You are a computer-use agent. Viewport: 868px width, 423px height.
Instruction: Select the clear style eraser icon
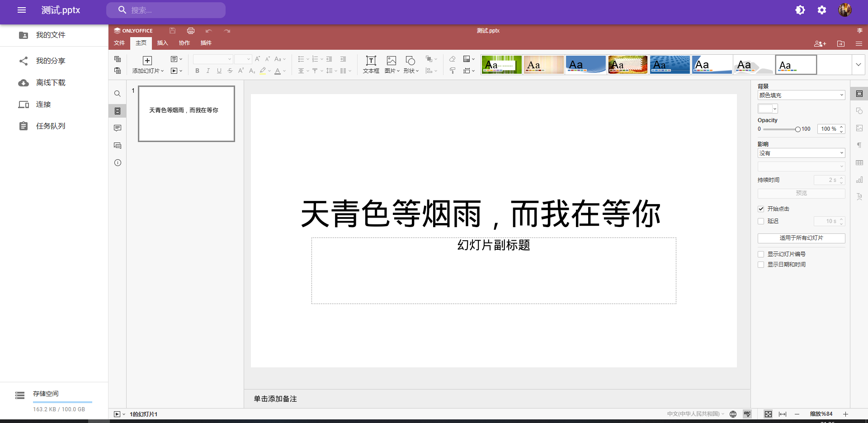(x=452, y=59)
